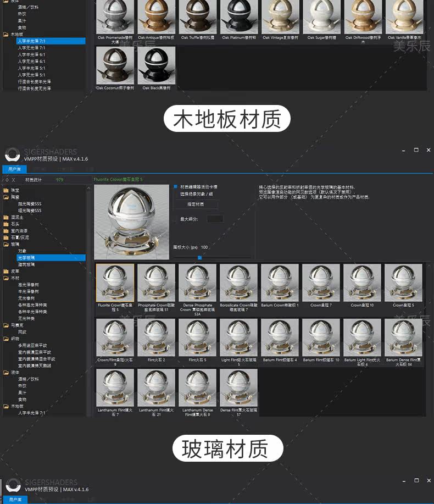Screen dimensions: 434x504
Task: Click the 最大细分 value input field
Action: click(215, 219)
